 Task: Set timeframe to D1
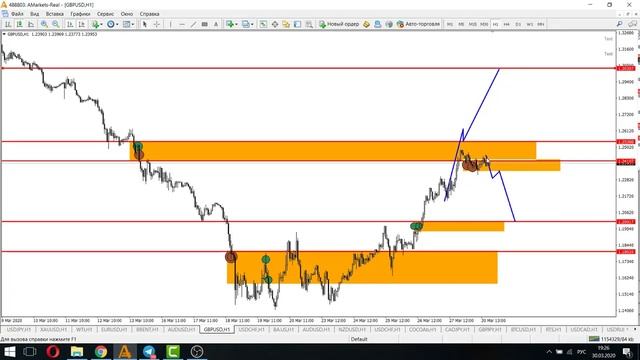click(518, 24)
